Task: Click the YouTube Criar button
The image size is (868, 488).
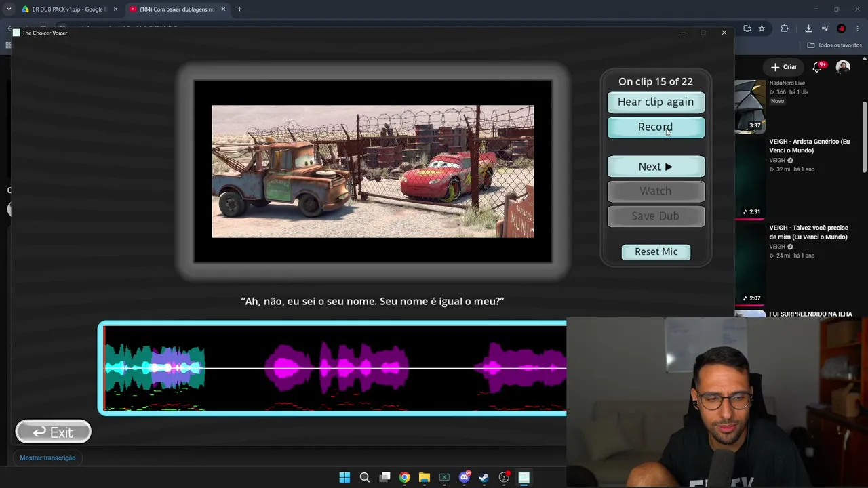Action: coord(784,67)
